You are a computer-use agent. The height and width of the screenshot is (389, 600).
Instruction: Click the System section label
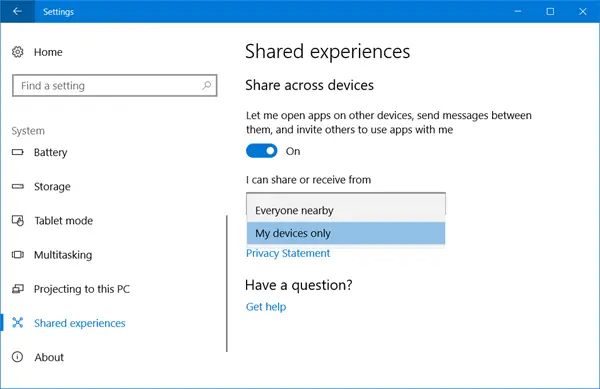pos(28,131)
